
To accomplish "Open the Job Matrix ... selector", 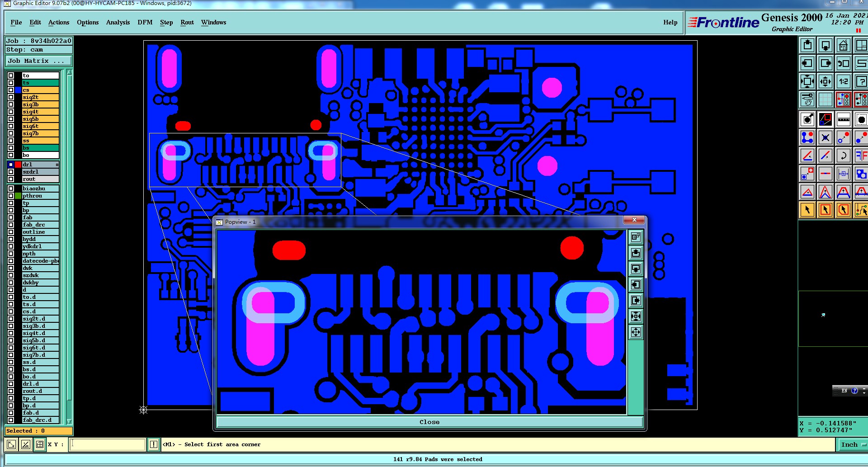I will 38,61.
